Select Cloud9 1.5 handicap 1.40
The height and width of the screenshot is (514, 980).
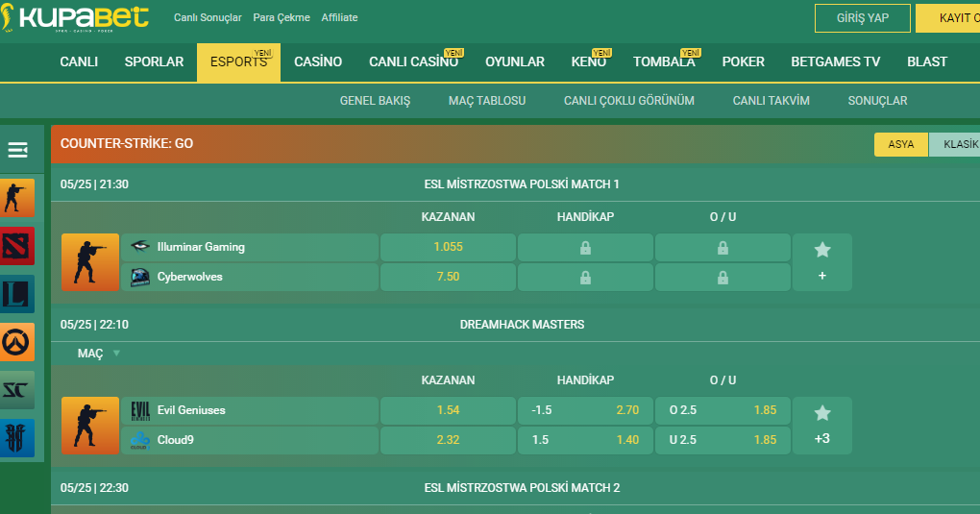coord(585,440)
